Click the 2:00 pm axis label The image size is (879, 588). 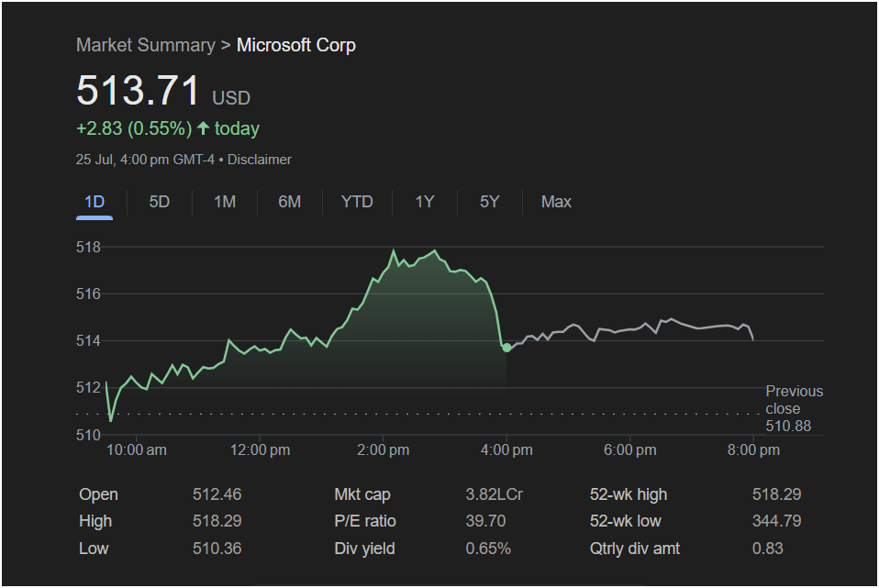pos(384,450)
